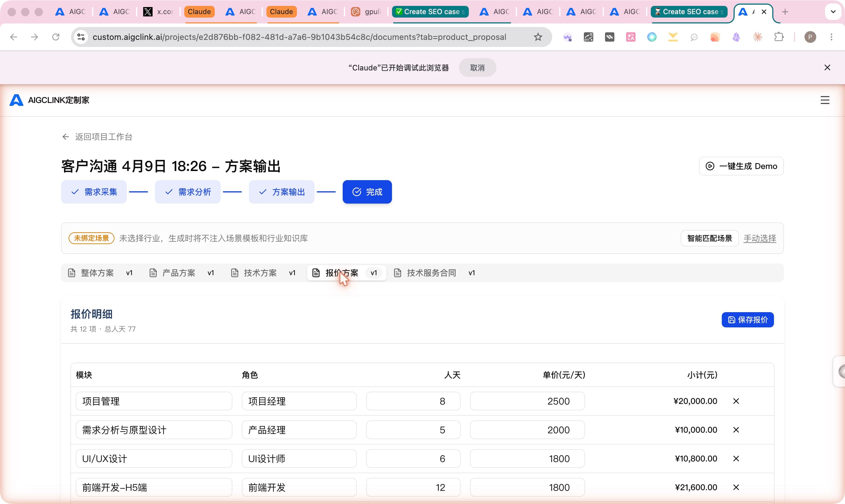Go to the 需求采集 step
This screenshot has width=845, height=504.
(94, 192)
